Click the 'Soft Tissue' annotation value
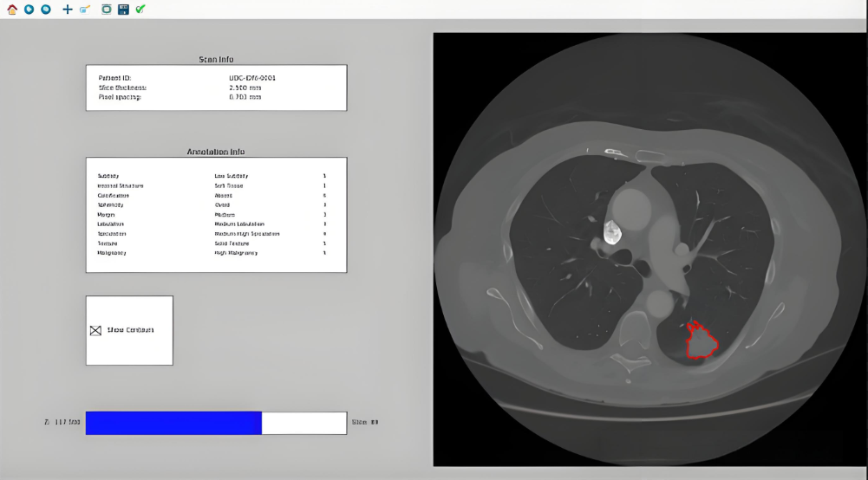 [229, 185]
